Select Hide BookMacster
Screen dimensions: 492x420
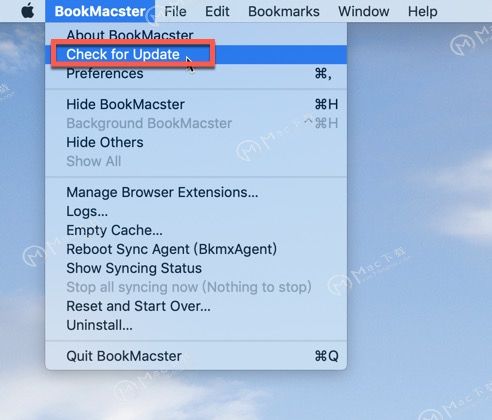click(196, 104)
